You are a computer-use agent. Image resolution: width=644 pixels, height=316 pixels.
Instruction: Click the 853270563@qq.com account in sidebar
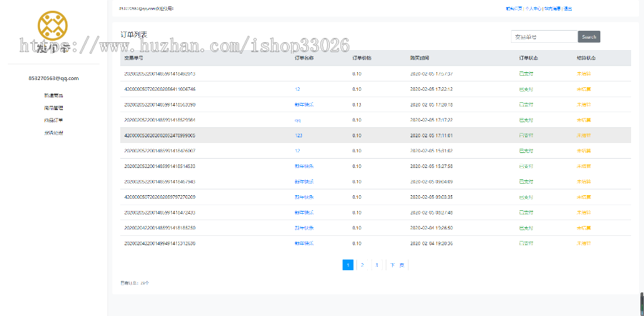(54, 78)
